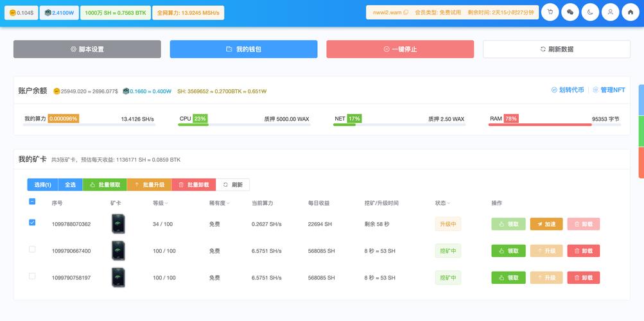Click 全选 select-all button
Screen dimensions: 644x321
(70, 185)
